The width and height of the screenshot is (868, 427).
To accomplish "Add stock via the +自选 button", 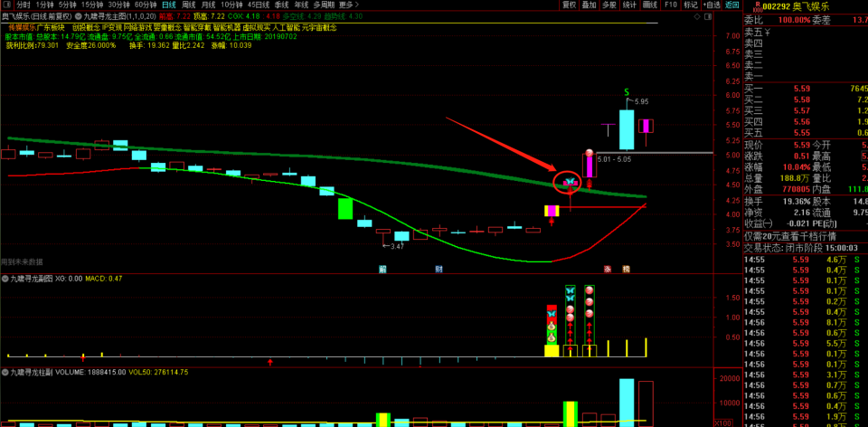I will (x=713, y=5).
